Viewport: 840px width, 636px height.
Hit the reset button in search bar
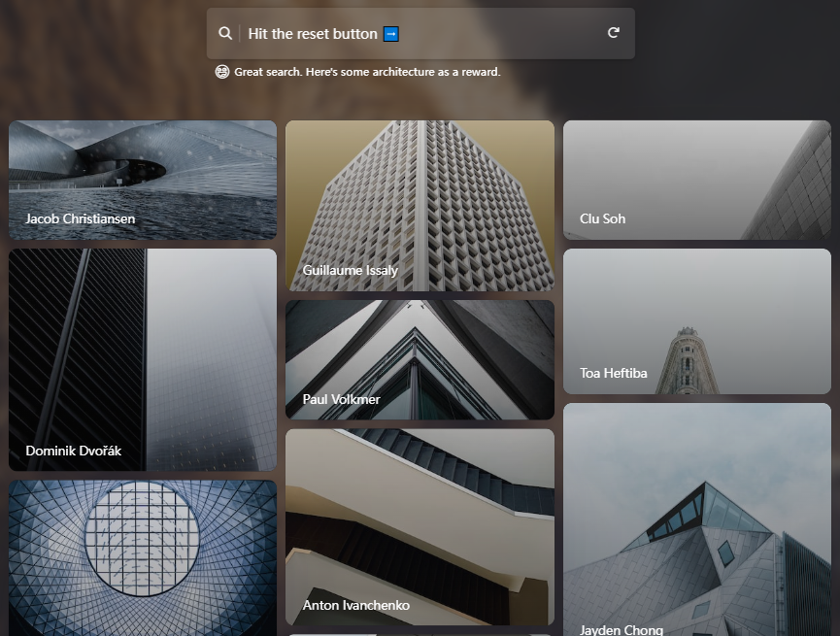(614, 33)
